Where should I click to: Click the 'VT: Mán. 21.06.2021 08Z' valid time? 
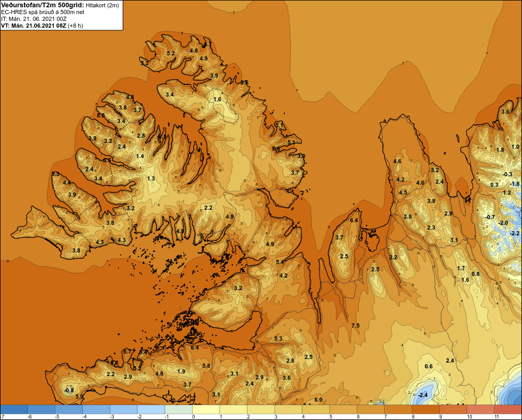coord(33,26)
